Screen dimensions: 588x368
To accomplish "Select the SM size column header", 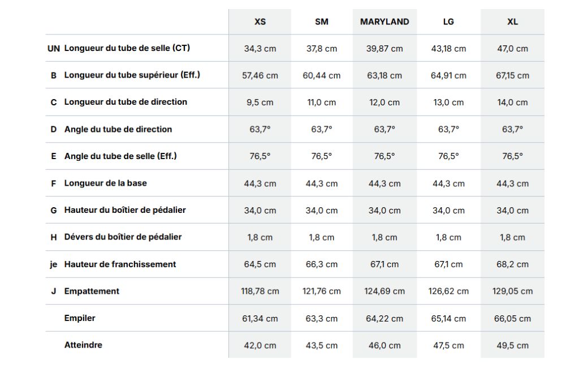I will pos(321,22).
